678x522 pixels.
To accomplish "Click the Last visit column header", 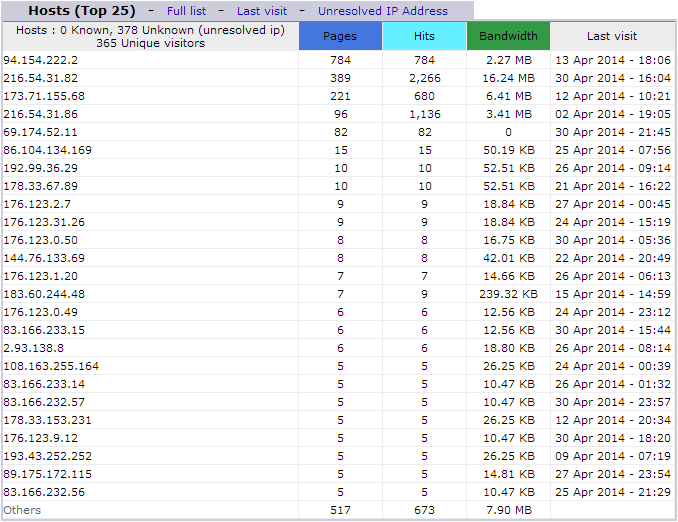I will point(612,36).
